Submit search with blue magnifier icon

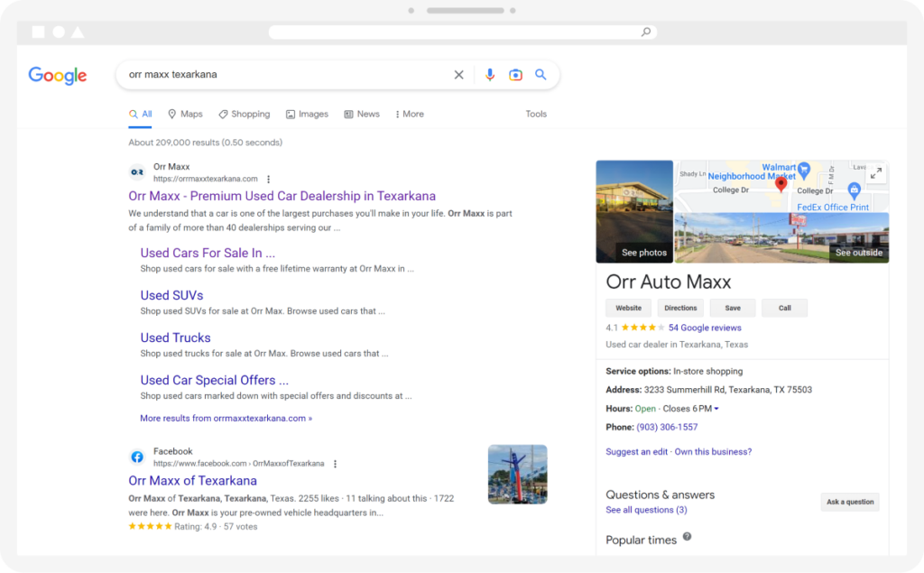541,74
